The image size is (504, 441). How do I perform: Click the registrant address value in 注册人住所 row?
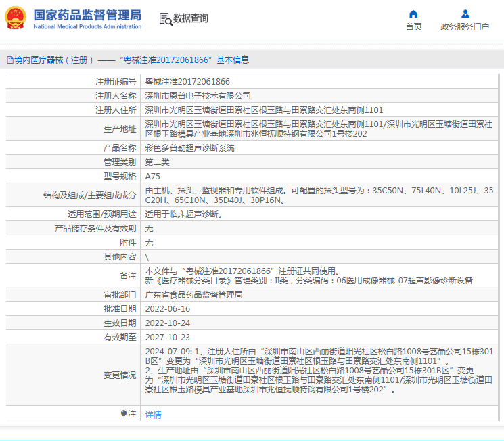pos(264,110)
